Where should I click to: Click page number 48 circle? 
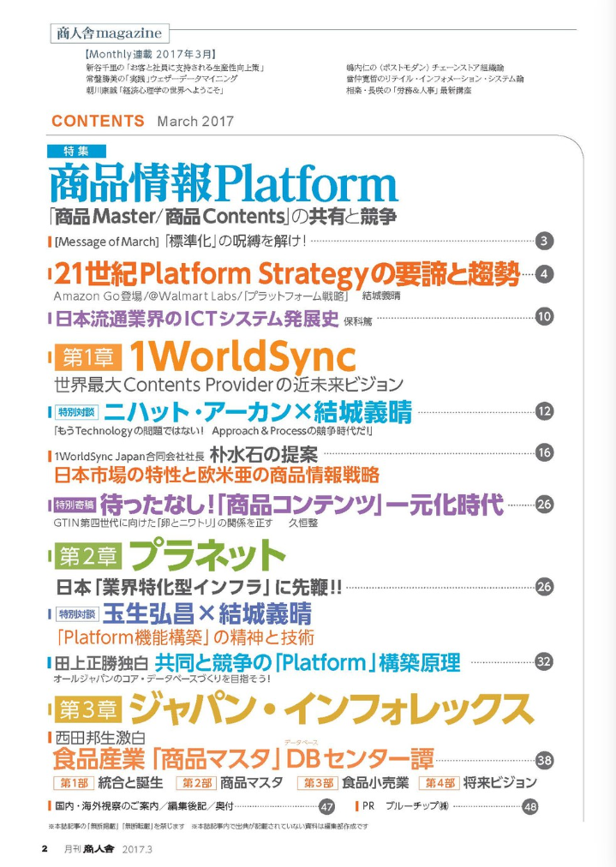(x=530, y=807)
